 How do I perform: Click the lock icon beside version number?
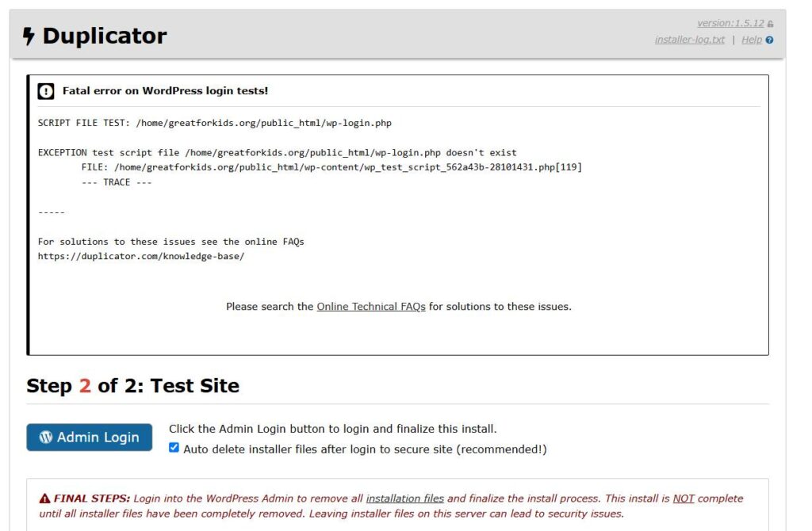pyautogui.click(x=771, y=24)
